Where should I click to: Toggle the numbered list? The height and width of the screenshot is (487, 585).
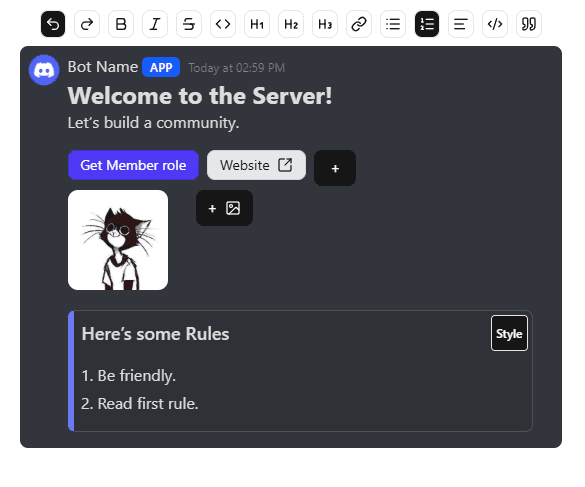tap(427, 24)
